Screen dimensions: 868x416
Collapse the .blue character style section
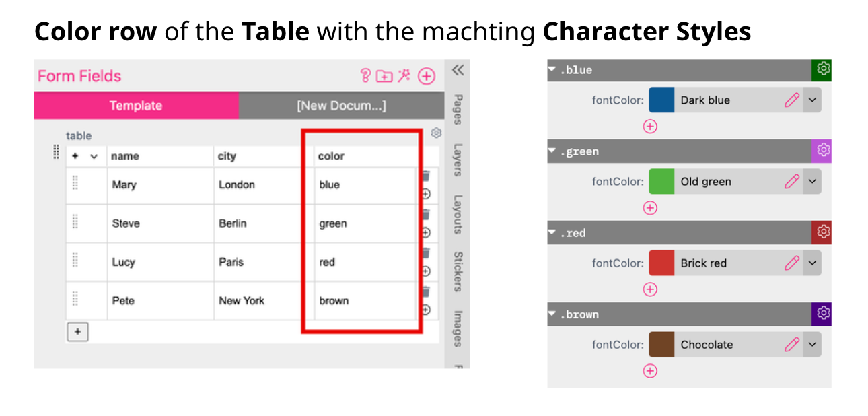[552, 69]
